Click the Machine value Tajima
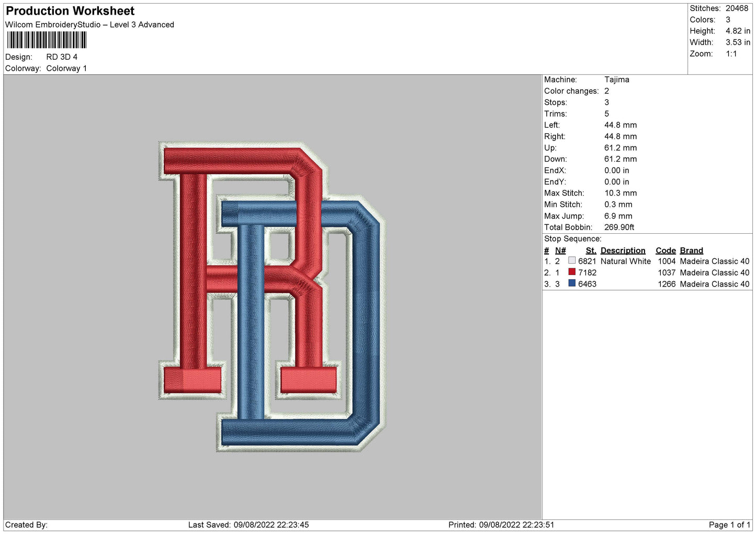 click(x=617, y=79)
